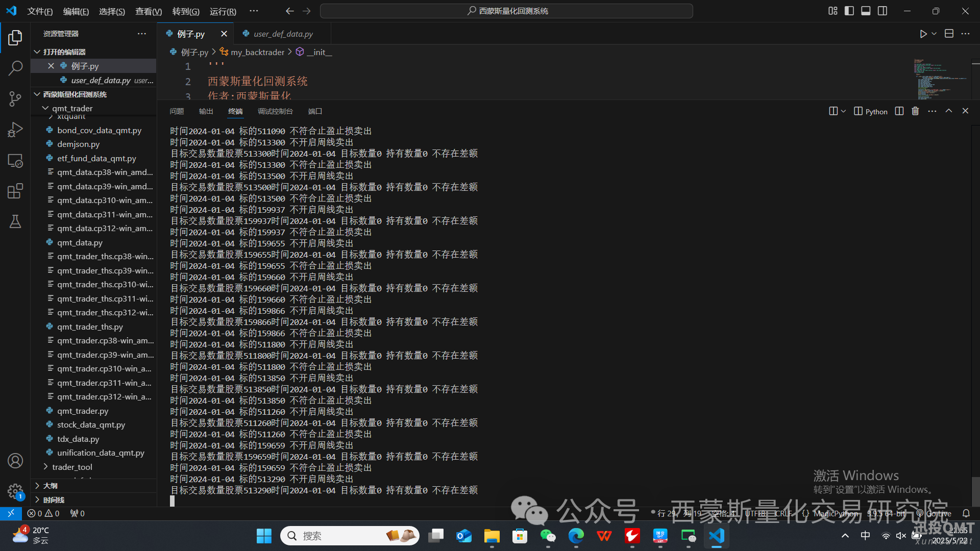Viewport: 980px width, 551px height.
Task: Open the 查看(V) menu
Action: point(149,11)
